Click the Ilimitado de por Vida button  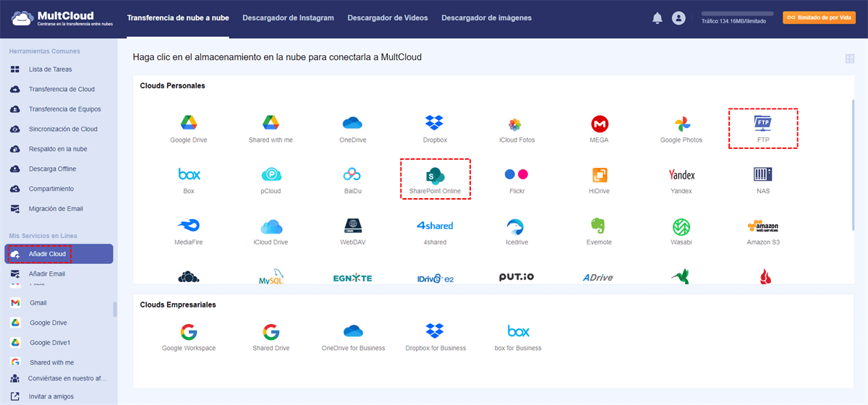click(x=819, y=17)
